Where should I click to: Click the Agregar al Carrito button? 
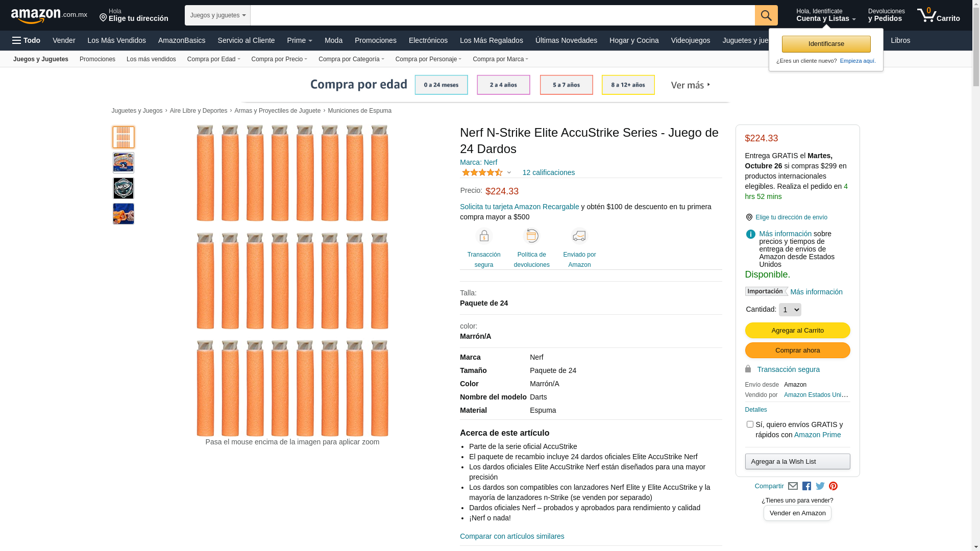pyautogui.click(x=797, y=331)
